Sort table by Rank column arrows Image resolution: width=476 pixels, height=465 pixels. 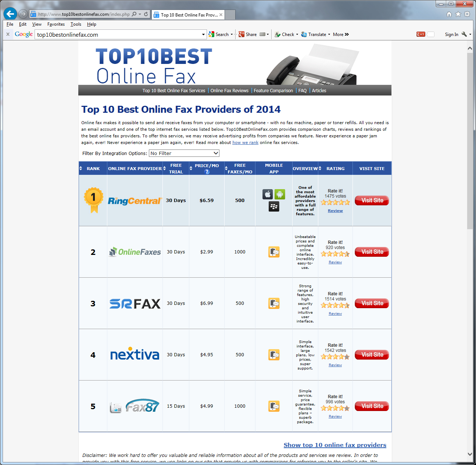[81, 168]
